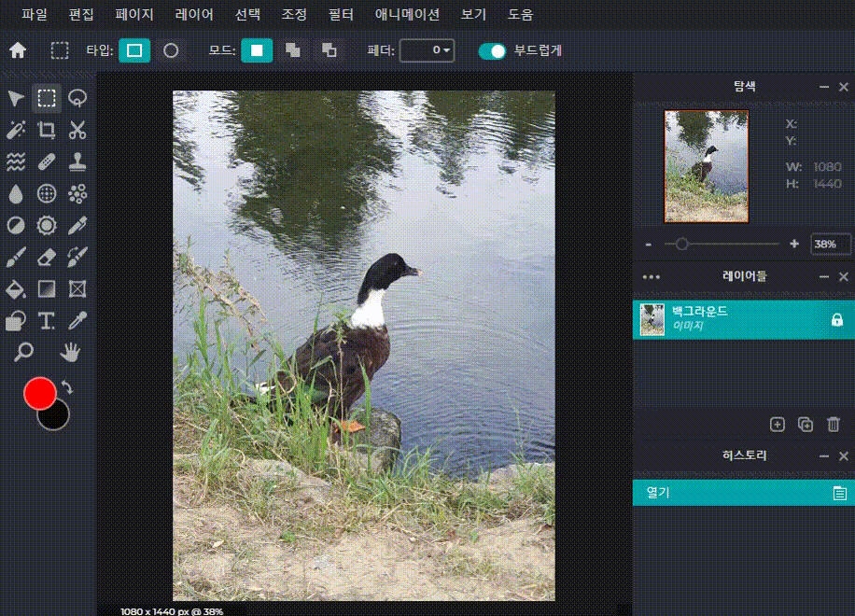Select the Arrange arrow tool
Image resolution: width=855 pixels, height=616 pixels.
(x=16, y=98)
